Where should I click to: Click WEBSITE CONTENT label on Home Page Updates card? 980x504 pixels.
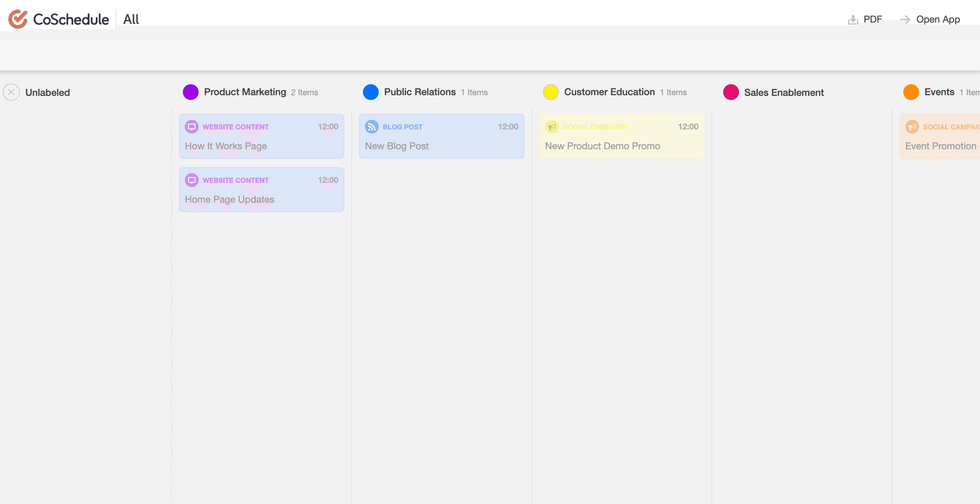click(236, 180)
